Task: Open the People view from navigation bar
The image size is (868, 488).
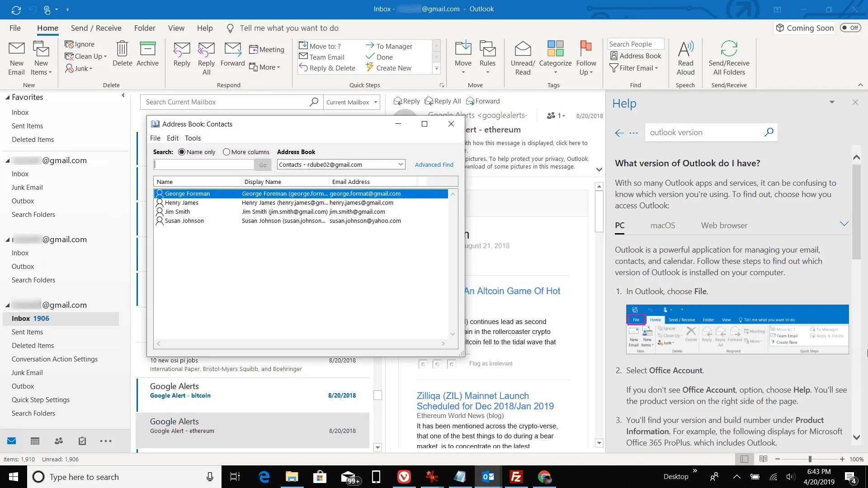Action: 58,441
